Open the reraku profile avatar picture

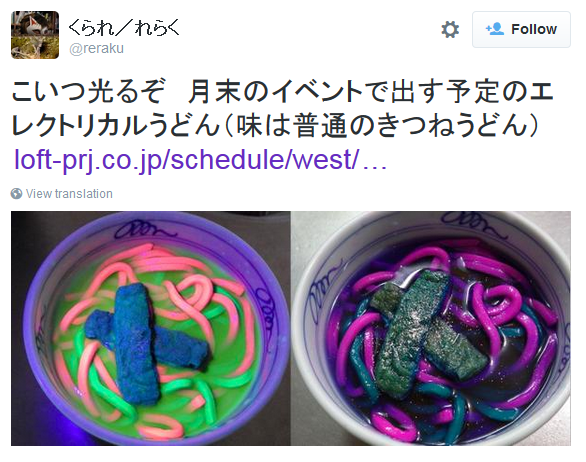[35, 35]
